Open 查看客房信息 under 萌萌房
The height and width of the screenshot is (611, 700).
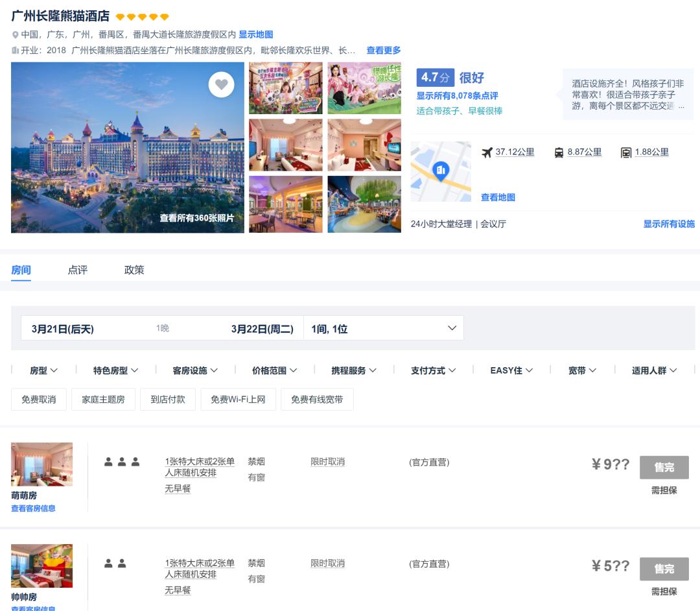pyautogui.click(x=33, y=509)
